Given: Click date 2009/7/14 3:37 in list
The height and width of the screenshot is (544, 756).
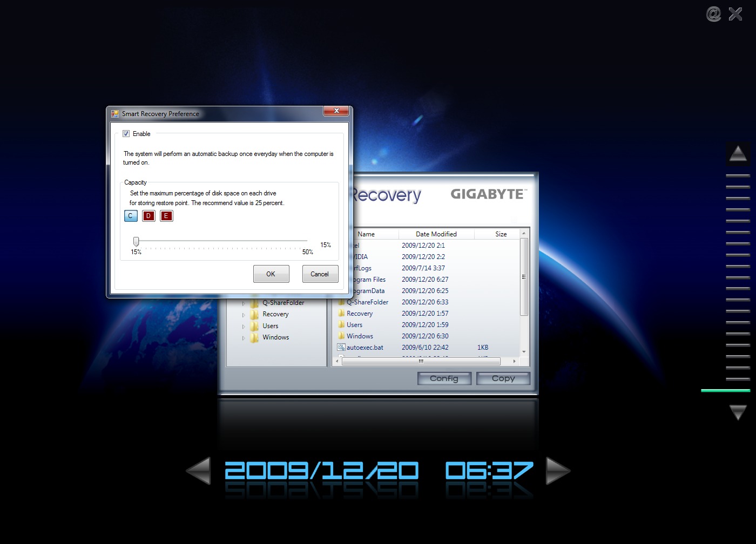Looking at the screenshot, I should click(x=423, y=268).
